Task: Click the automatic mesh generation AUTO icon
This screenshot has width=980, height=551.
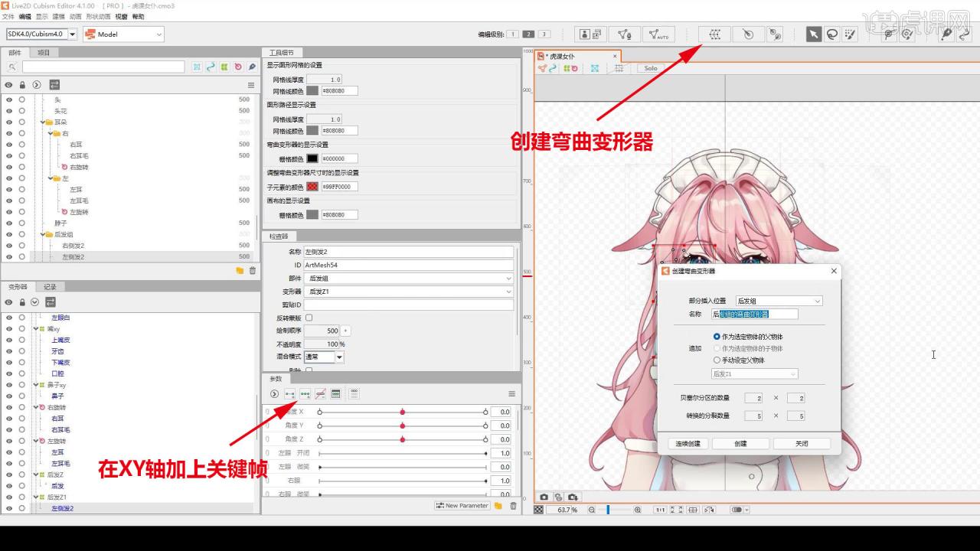Action: (658, 34)
